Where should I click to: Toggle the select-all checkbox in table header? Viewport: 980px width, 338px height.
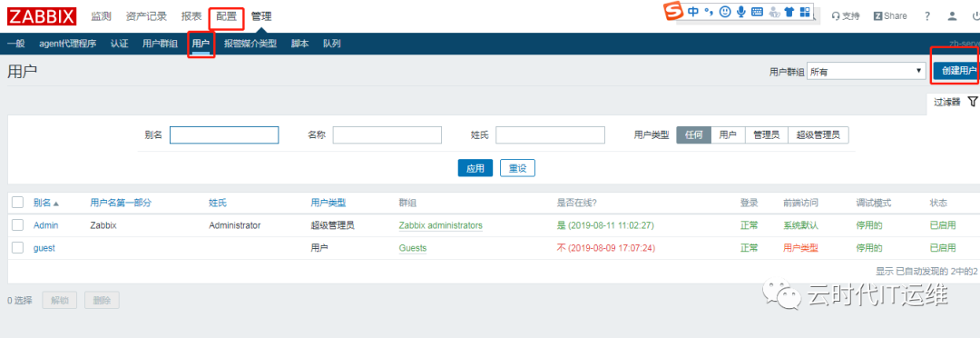(x=17, y=203)
